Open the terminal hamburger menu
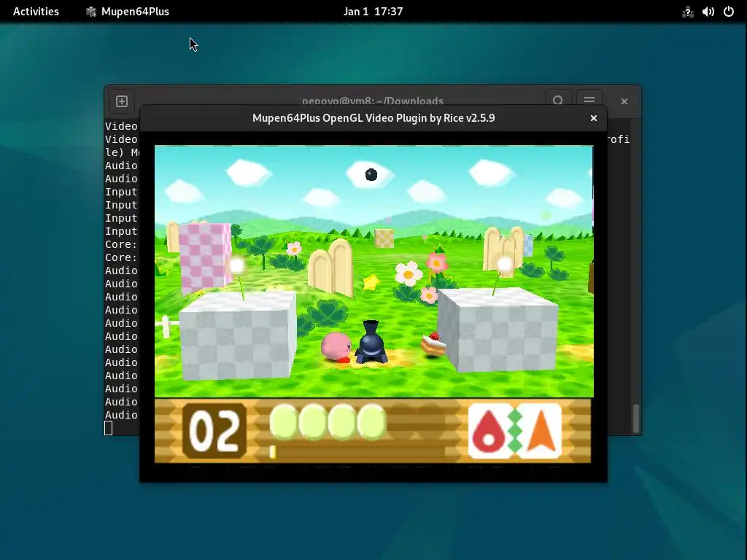This screenshot has width=747, height=560. click(589, 101)
